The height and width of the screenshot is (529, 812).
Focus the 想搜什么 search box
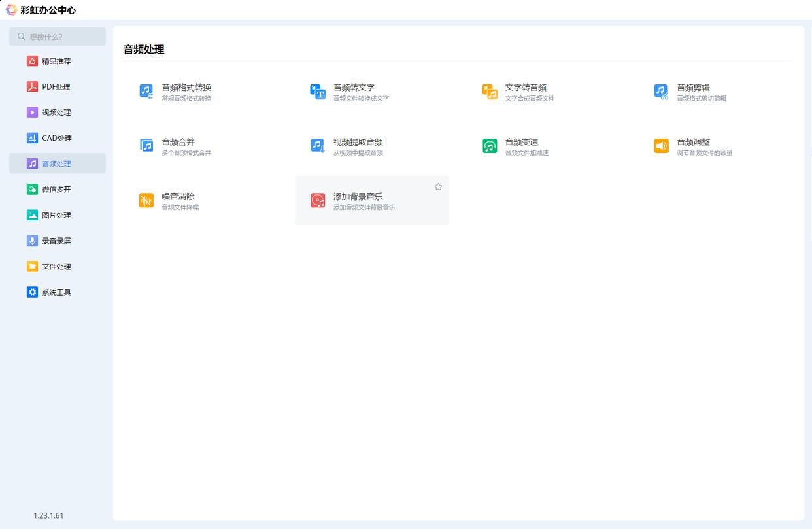(62, 37)
